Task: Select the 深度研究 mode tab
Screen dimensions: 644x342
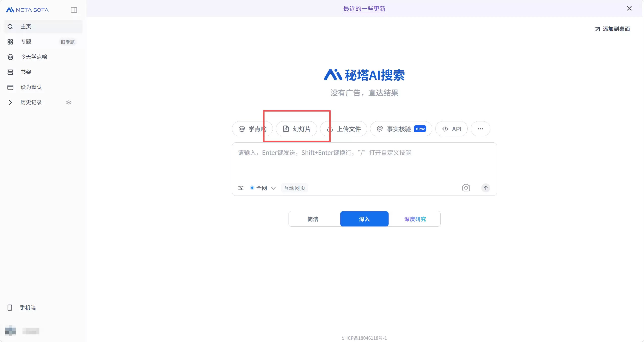Action: (x=415, y=219)
